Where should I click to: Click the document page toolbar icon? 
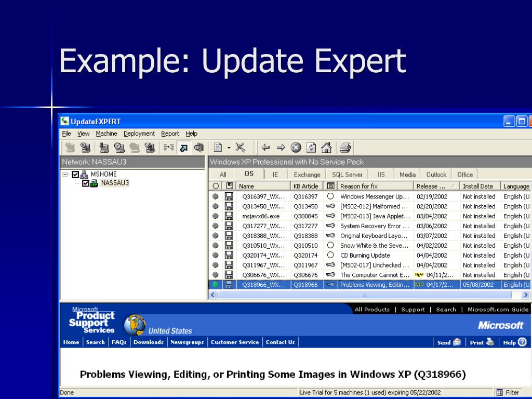point(218,148)
